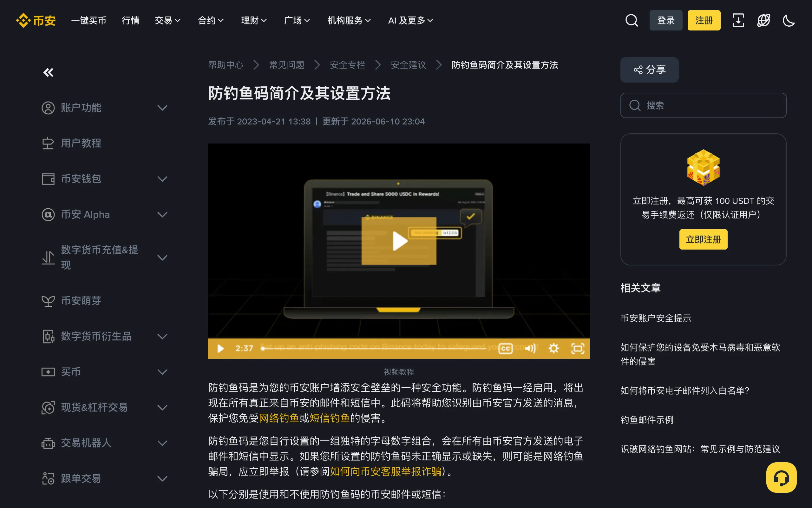Click the 帮助中心 breadcrumb link

[x=226, y=65]
